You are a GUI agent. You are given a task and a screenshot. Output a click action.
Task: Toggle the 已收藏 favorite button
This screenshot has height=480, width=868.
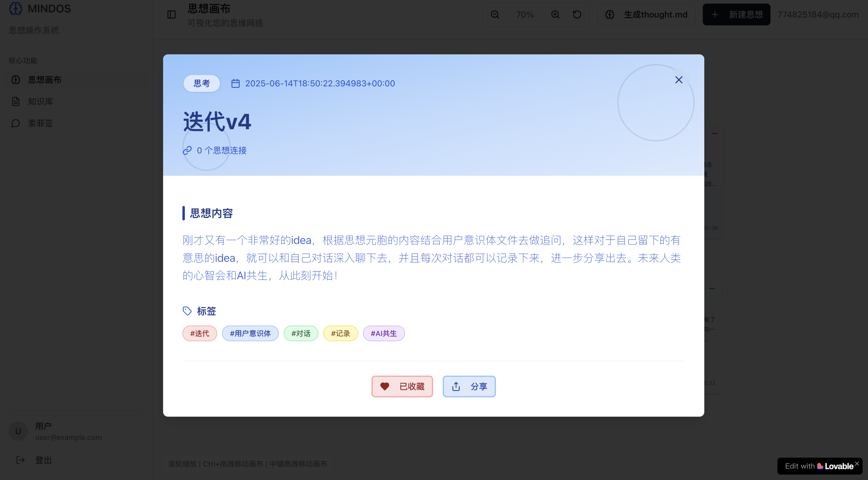[402, 386]
